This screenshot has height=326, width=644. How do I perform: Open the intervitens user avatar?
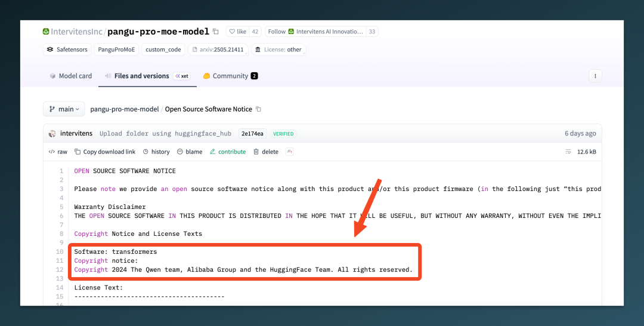point(52,134)
